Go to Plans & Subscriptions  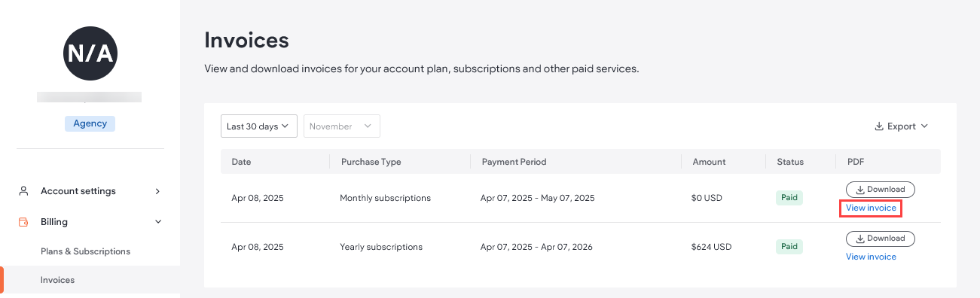tap(85, 251)
